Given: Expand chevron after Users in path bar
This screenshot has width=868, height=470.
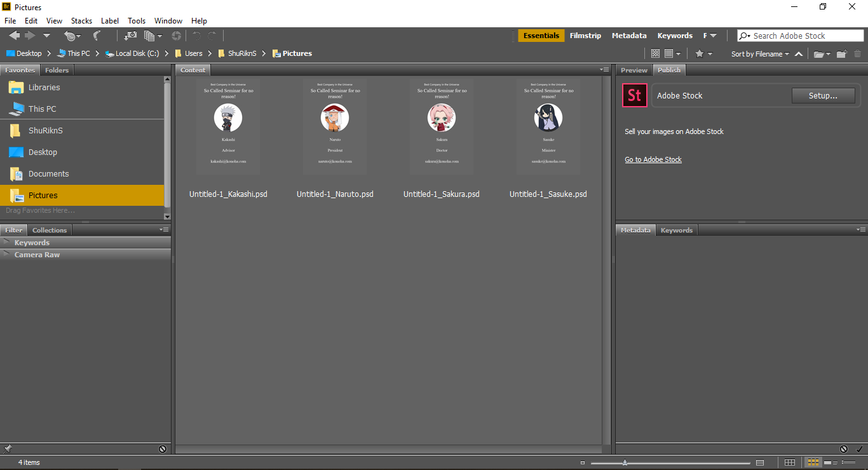Looking at the screenshot, I should click(210, 53).
